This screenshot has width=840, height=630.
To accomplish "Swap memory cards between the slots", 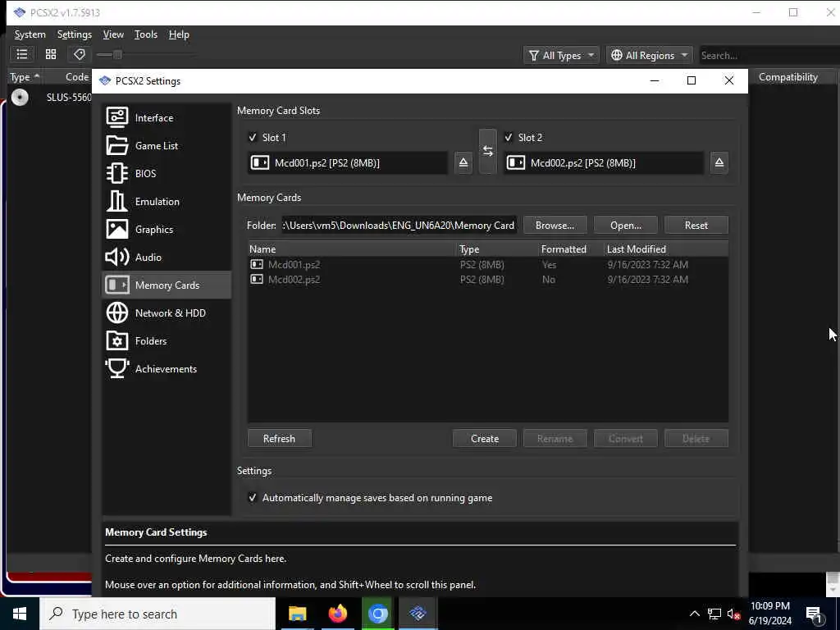I will pos(487,151).
